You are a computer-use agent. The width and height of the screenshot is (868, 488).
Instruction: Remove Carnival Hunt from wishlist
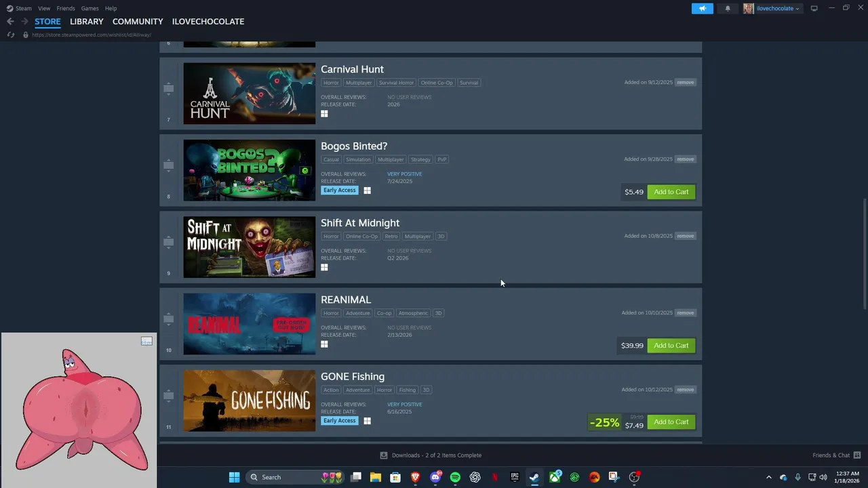pos(685,82)
